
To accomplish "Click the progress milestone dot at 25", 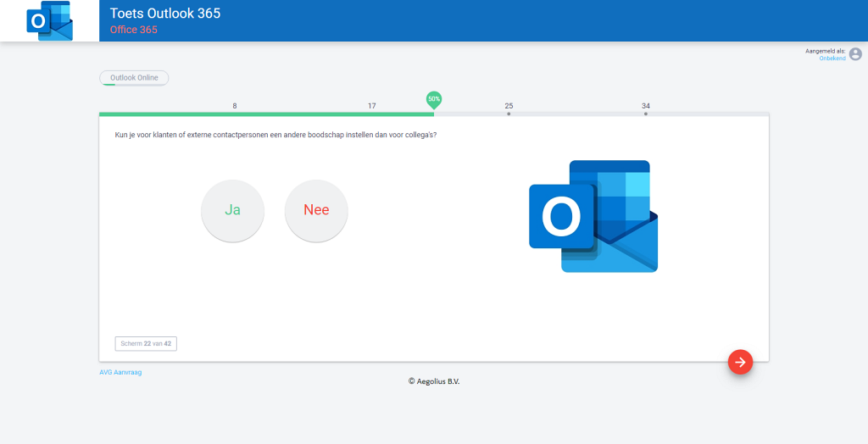I will pos(509,114).
